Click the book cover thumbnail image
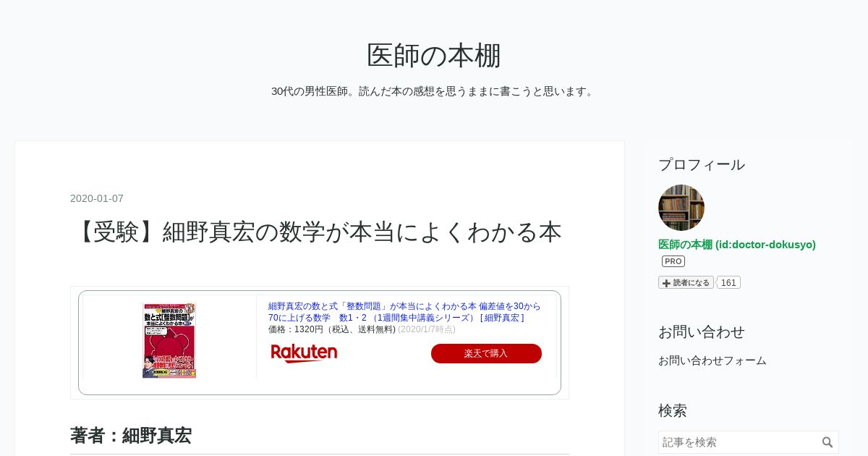 pos(169,340)
